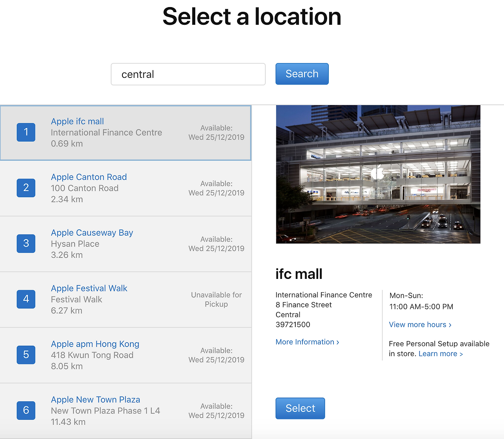Image resolution: width=504 pixels, height=439 pixels.
Task: Click the number 4 badge for Festival Walk
Action: point(26,299)
